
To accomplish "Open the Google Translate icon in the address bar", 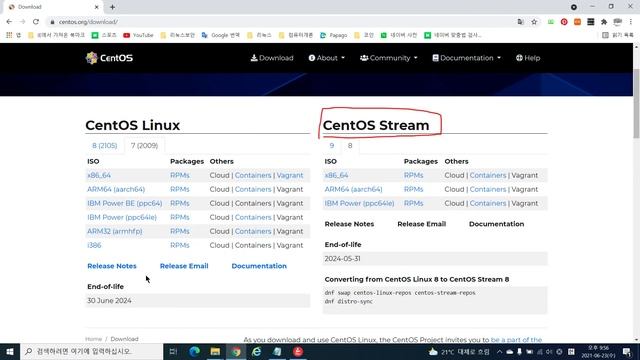I will (520, 22).
